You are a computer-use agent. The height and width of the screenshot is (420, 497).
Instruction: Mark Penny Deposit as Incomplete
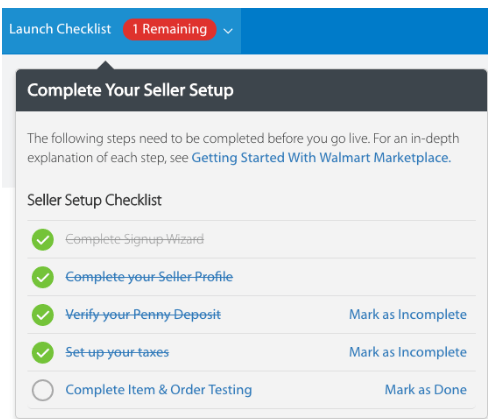(x=408, y=314)
